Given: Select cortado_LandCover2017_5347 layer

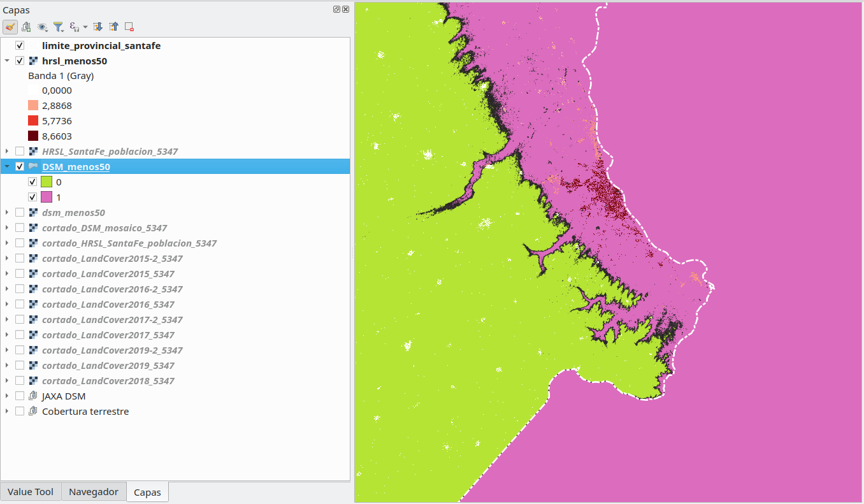Looking at the screenshot, I should 108,335.
